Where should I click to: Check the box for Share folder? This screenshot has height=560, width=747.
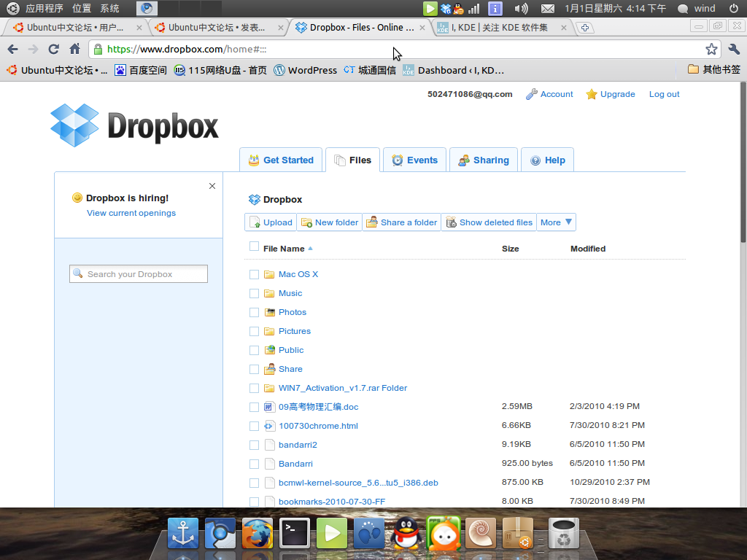pyautogui.click(x=254, y=370)
